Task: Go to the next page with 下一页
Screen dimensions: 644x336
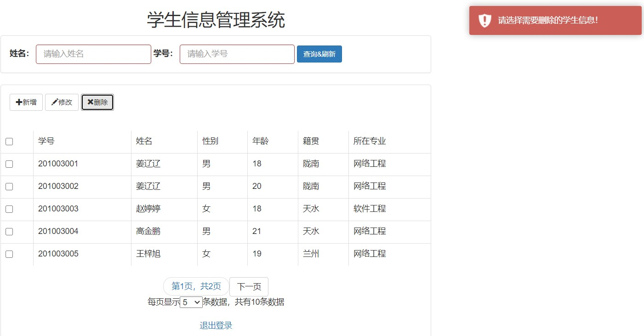Action: [249, 286]
